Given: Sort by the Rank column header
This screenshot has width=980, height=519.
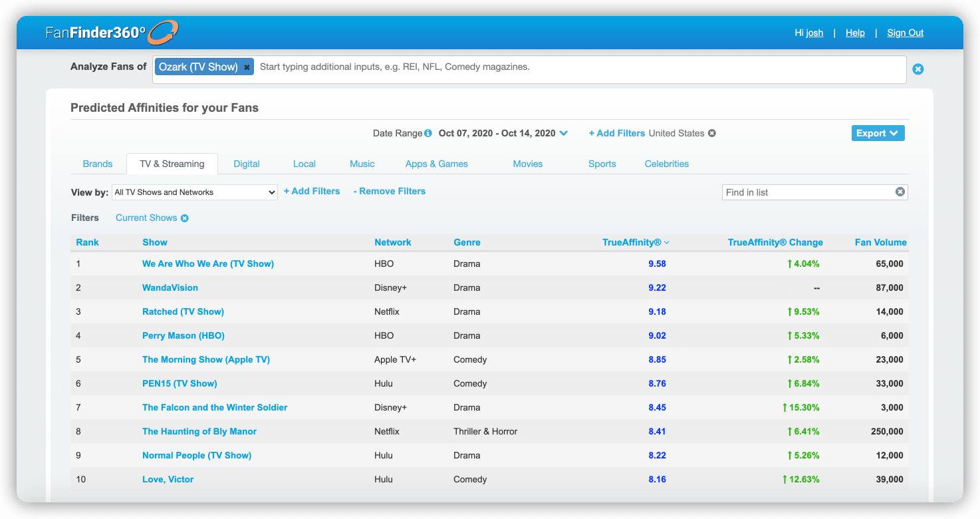Looking at the screenshot, I should coord(87,242).
